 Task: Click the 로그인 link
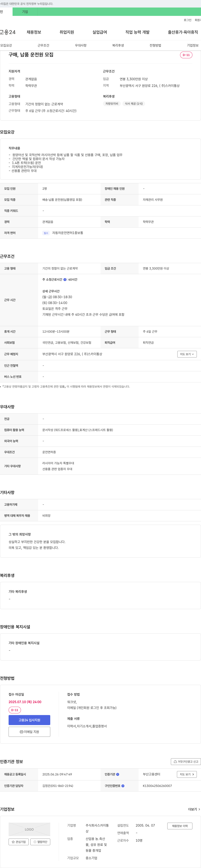tap(187, 20)
